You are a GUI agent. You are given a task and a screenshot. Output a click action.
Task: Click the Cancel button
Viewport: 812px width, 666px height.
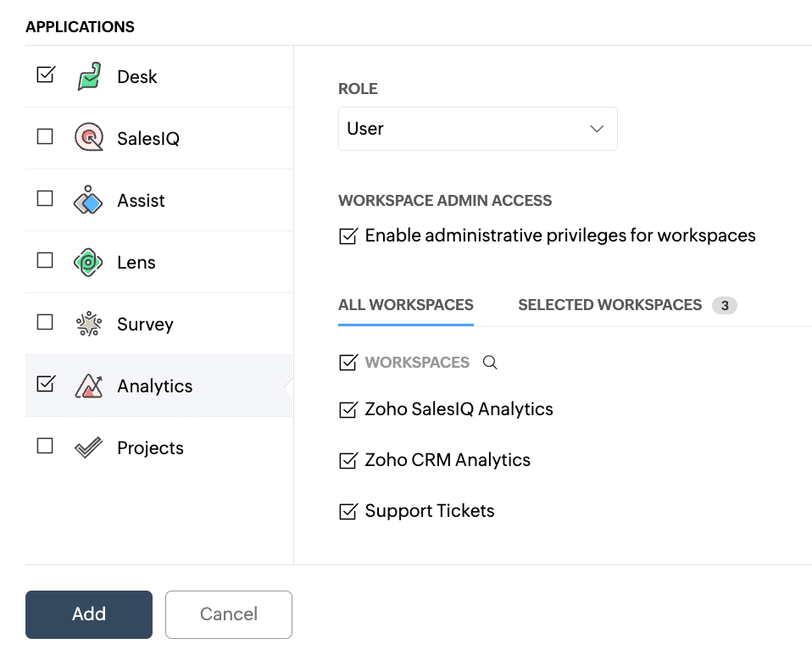(x=229, y=614)
